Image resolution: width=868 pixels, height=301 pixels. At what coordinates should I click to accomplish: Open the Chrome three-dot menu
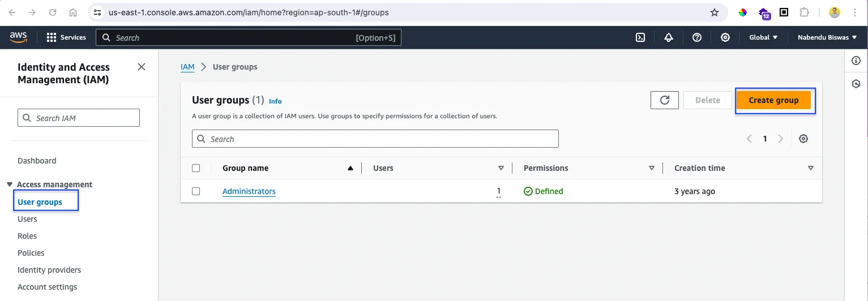pos(855,12)
